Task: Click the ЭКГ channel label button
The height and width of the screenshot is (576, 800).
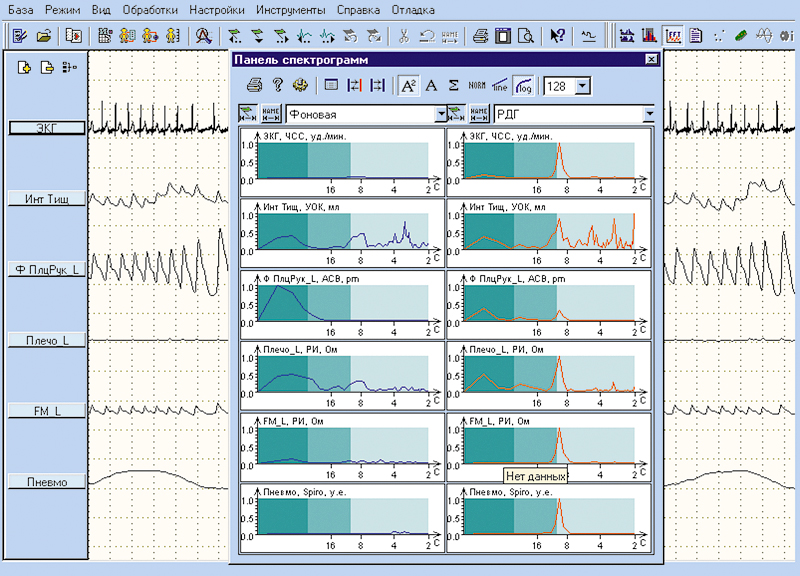Action: 46,128
